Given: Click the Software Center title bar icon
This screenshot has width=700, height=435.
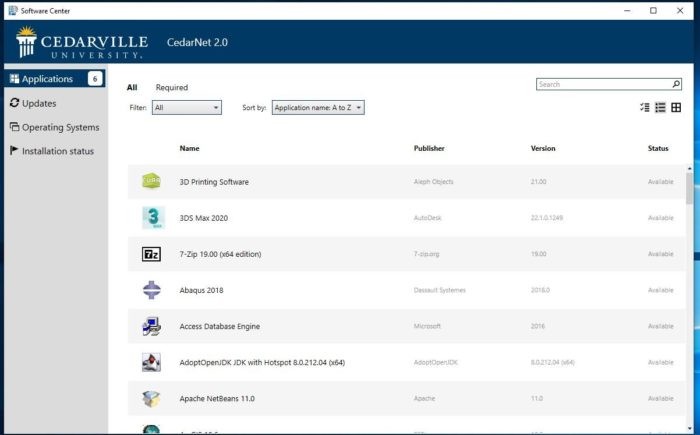Looking at the screenshot, I should pyautogui.click(x=13, y=10).
